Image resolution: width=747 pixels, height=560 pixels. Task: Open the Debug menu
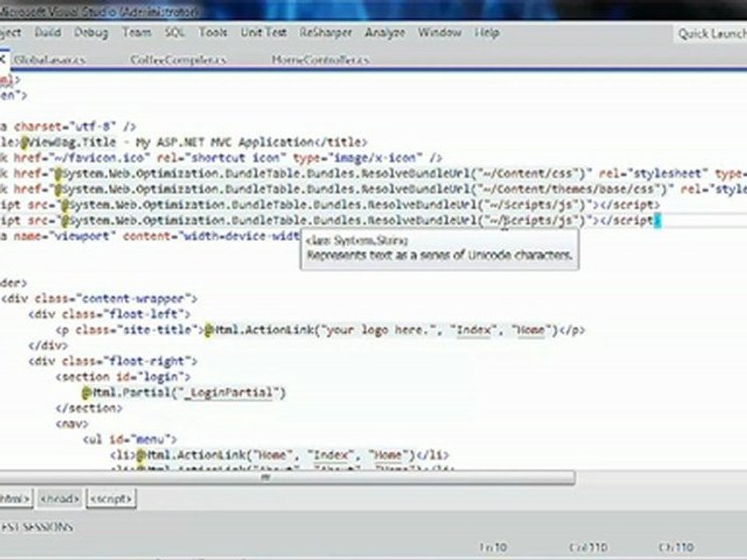90,33
